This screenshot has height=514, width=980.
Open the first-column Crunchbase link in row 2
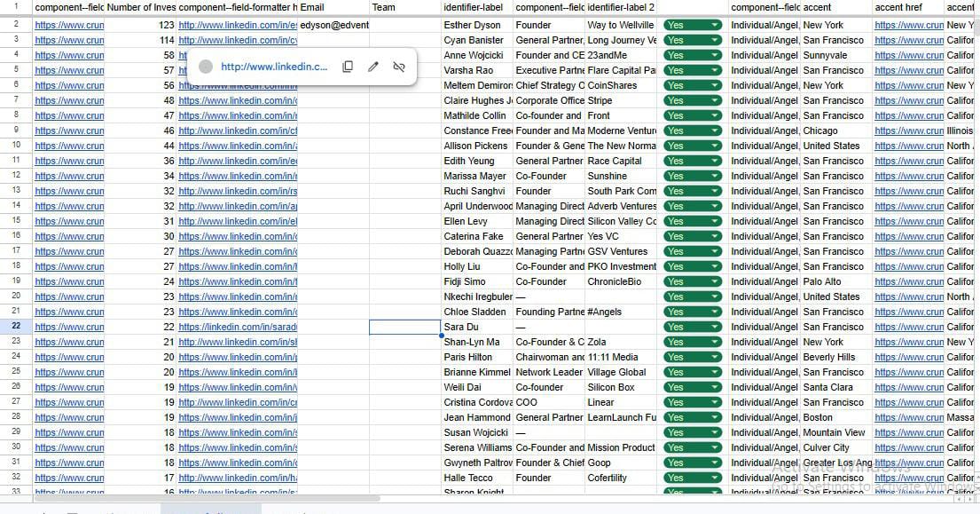(69, 25)
